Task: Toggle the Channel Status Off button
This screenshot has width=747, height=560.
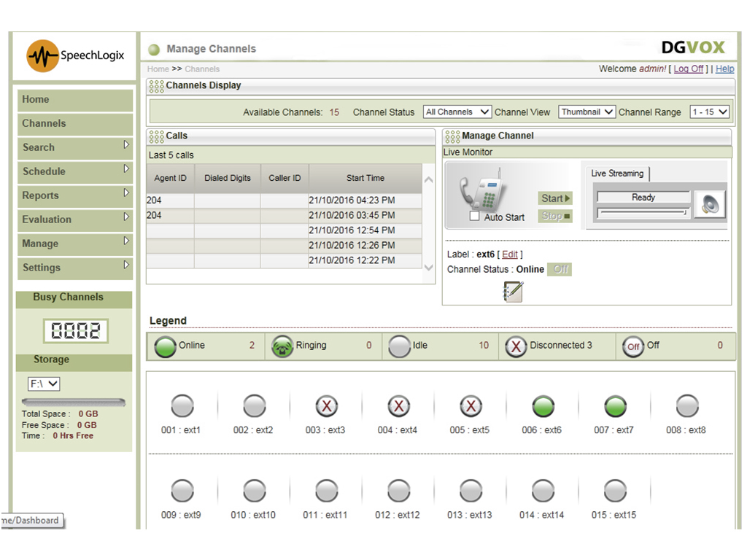Action: tap(560, 269)
